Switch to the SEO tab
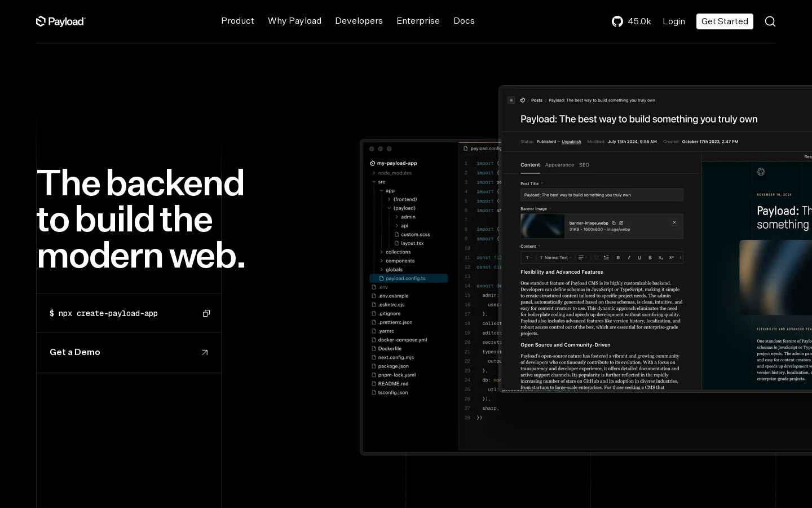The image size is (812, 508). point(584,165)
